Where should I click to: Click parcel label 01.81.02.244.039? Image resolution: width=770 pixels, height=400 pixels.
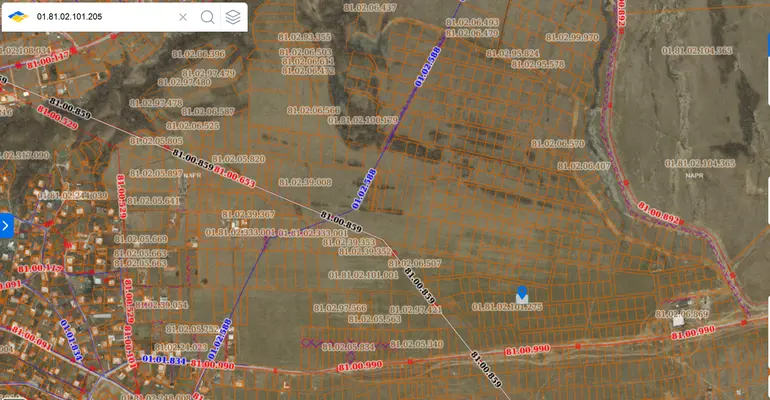[x=73, y=195]
